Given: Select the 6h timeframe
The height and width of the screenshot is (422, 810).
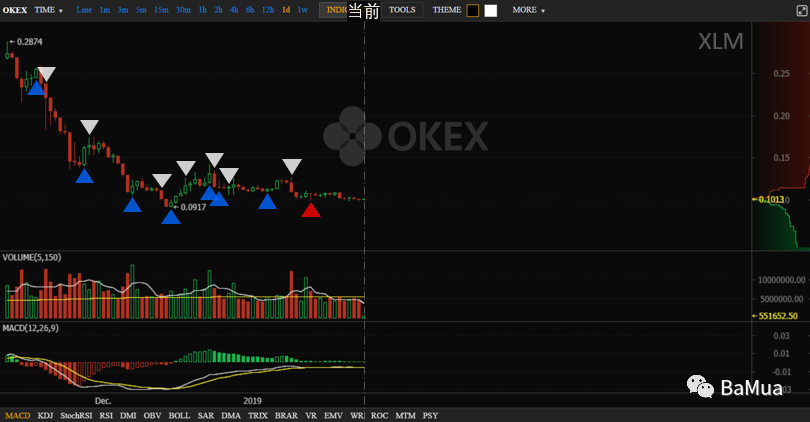Looking at the screenshot, I should (x=250, y=10).
